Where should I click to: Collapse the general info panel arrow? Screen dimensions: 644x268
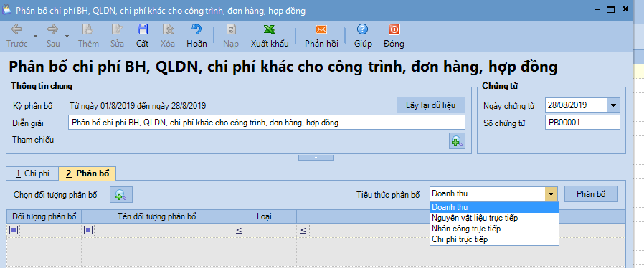pyautogui.click(x=316, y=158)
